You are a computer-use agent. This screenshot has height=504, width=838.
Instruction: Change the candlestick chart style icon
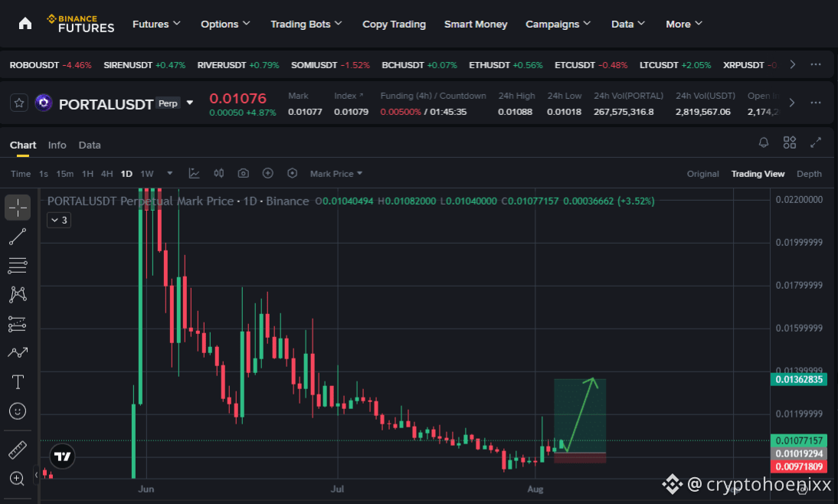click(218, 173)
